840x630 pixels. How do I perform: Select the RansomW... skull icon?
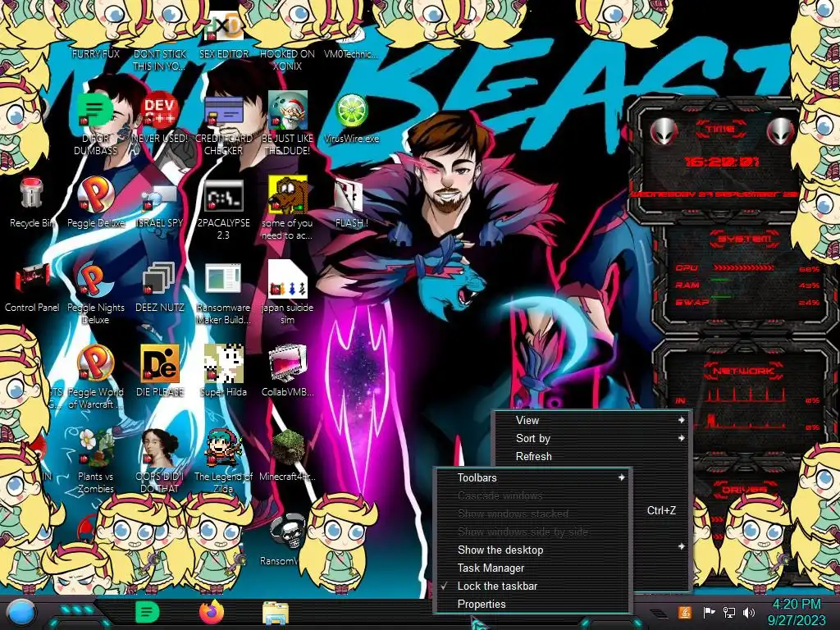point(288,532)
